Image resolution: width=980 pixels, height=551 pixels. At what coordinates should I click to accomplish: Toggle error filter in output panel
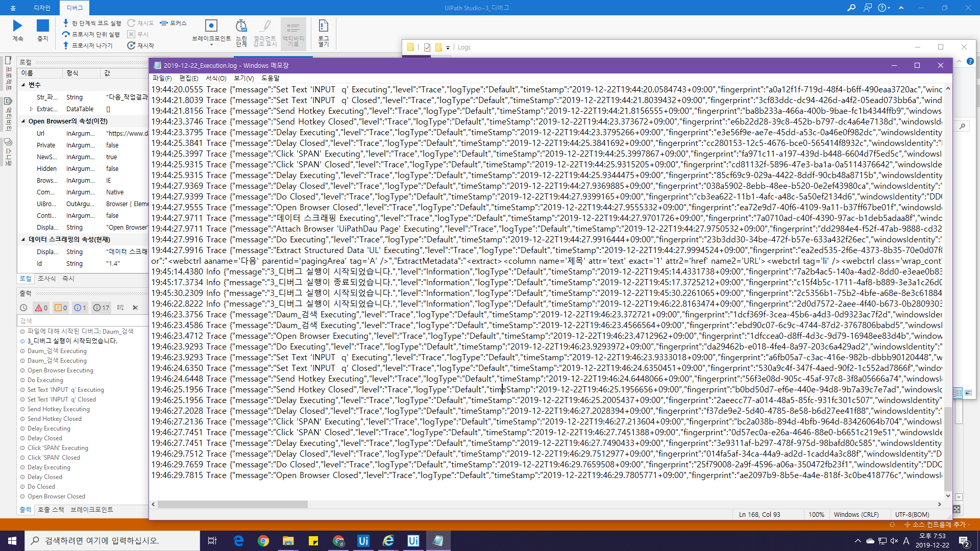point(41,308)
